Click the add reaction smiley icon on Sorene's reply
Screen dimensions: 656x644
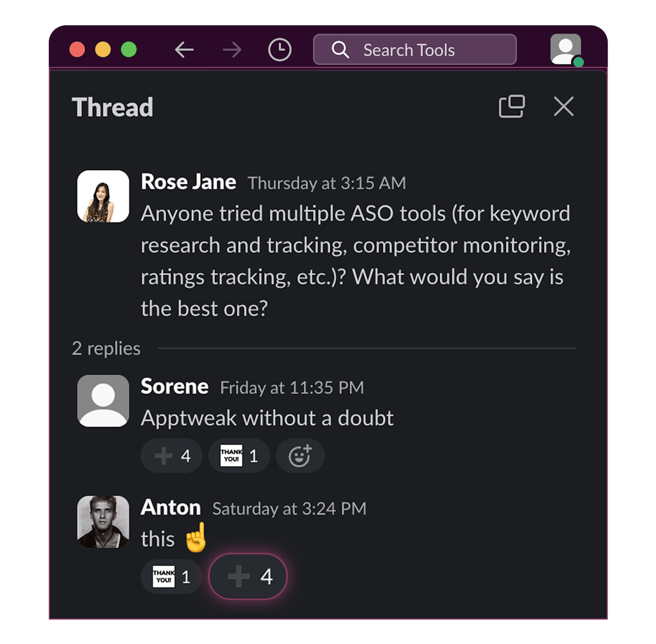click(x=300, y=455)
